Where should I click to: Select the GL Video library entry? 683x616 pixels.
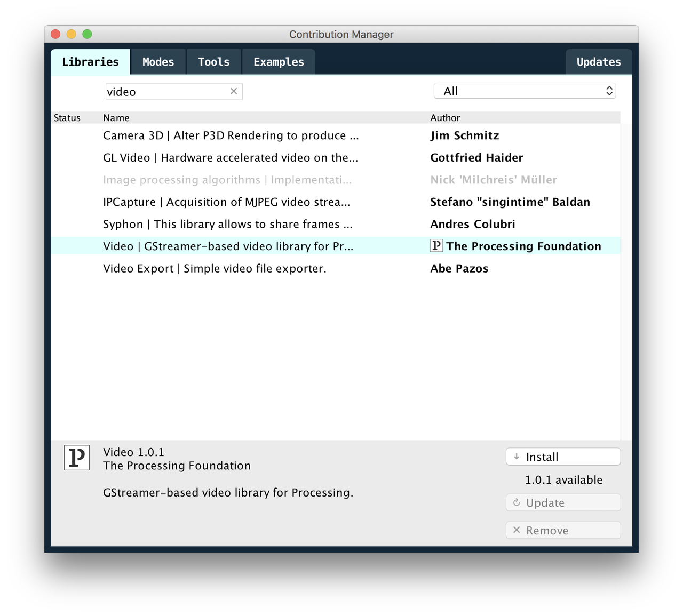(231, 158)
